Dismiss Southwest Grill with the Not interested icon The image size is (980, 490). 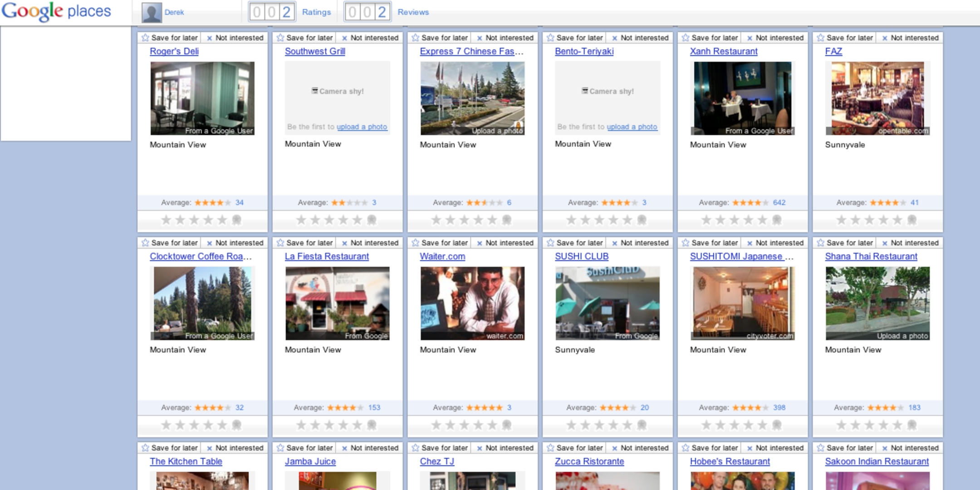pos(343,38)
